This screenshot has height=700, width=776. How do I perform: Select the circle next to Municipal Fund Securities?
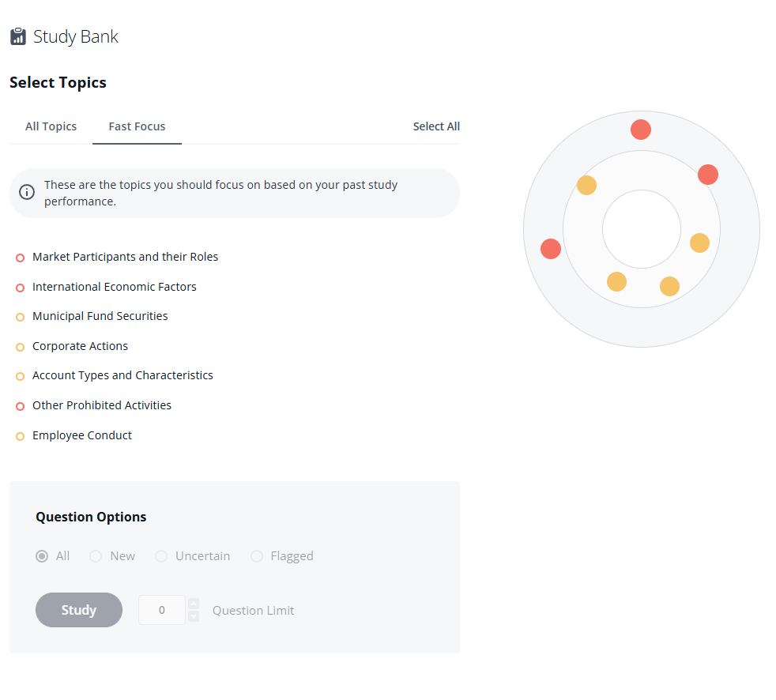pyautogui.click(x=21, y=317)
